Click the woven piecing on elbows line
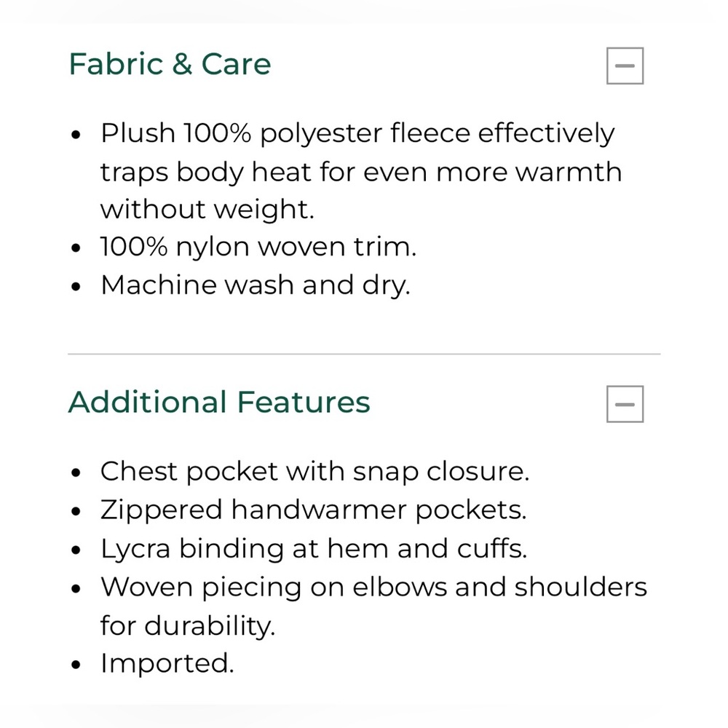Image resolution: width=728 pixels, height=728 pixels. (x=373, y=606)
